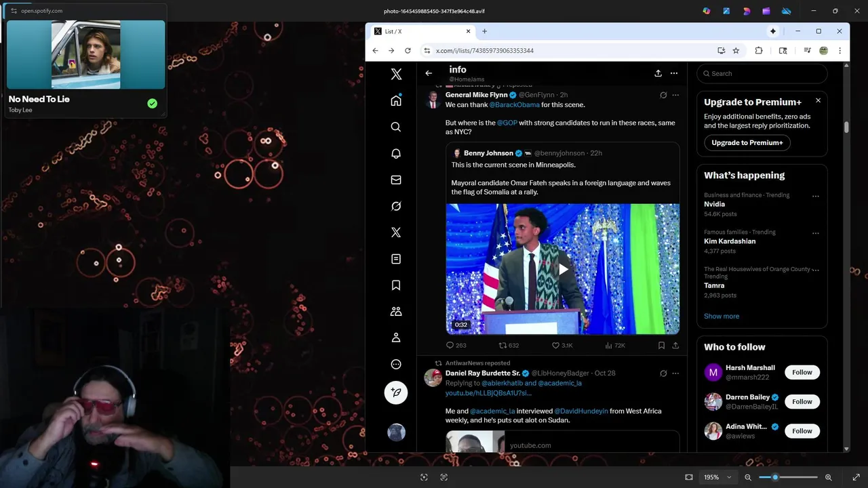Open Chrome media controls icon

(x=807, y=50)
